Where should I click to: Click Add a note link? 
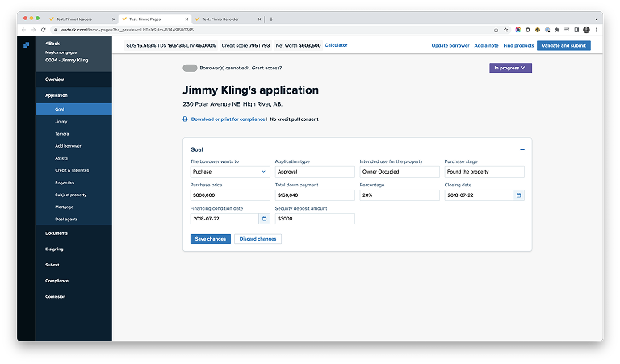[x=486, y=46]
